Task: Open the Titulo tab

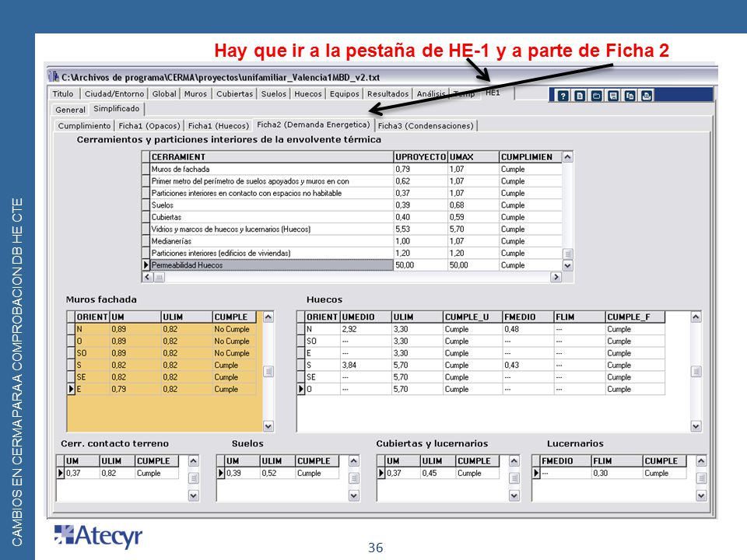Action: [63, 94]
